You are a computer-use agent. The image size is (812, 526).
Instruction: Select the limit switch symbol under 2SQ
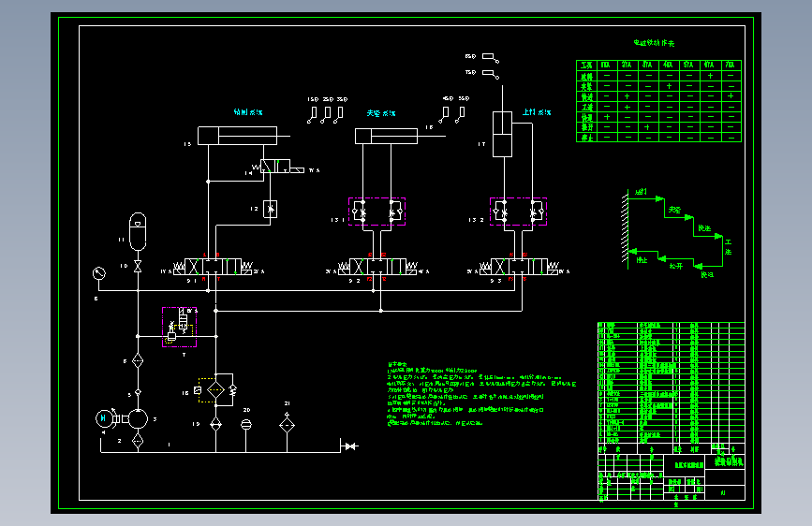coord(326,115)
